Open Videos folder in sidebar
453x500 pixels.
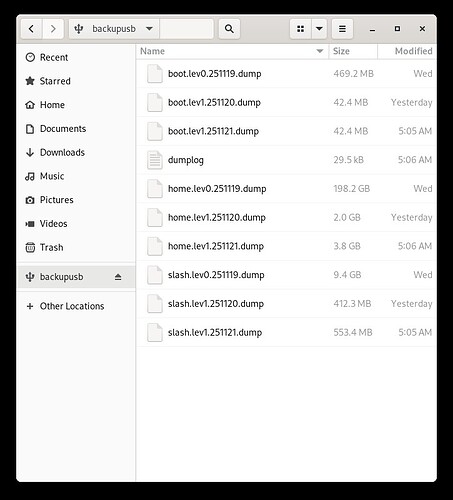coord(77,224)
